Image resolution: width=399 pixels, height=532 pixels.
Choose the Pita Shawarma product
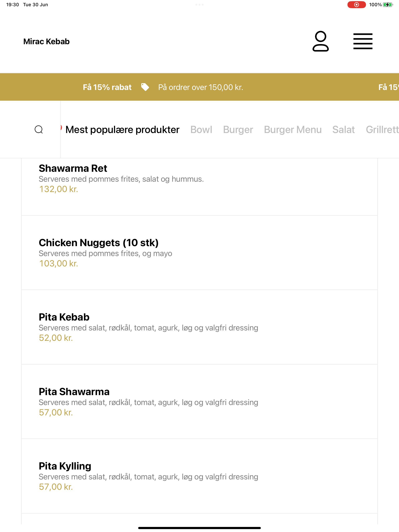click(x=199, y=401)
